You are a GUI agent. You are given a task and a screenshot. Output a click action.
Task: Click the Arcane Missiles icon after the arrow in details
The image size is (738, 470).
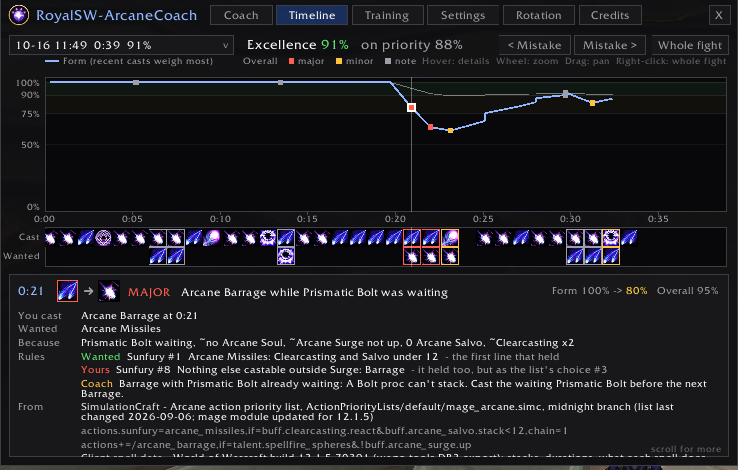click(x=108, y=291)
